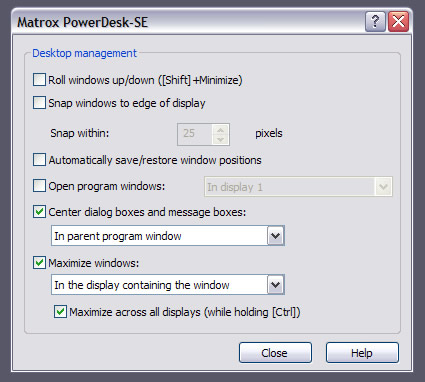This screenshot has width=425, height=382.
Task: Expand the 'In parent program window' dropdown arrow
Action: tap(276, 236)
